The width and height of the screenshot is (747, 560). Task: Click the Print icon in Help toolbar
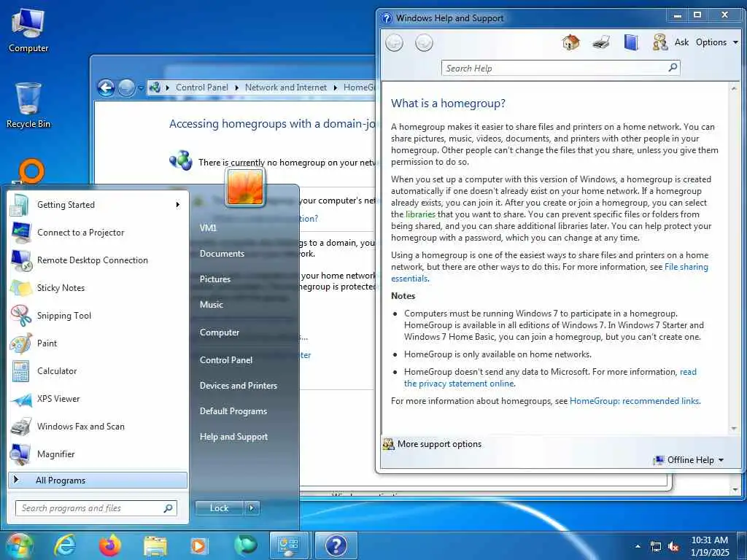point(601,42)
